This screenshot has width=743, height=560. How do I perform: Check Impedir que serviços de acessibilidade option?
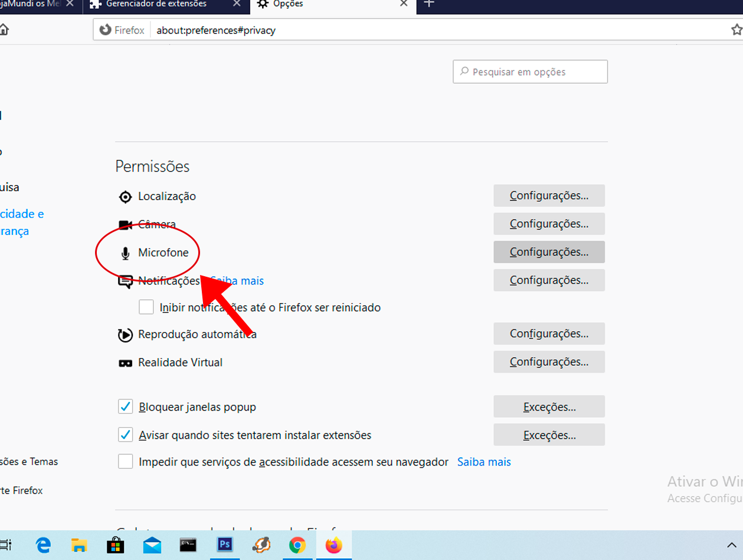coord(125,461)
